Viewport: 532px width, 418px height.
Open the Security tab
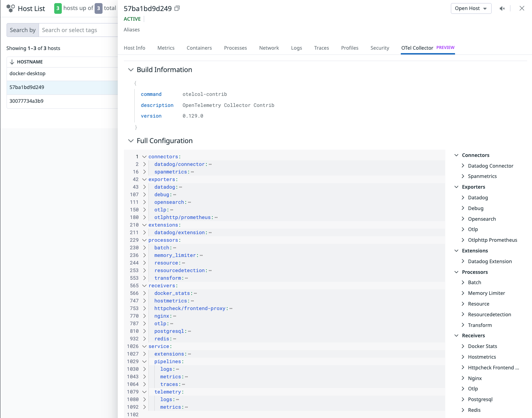coord(380,48)
